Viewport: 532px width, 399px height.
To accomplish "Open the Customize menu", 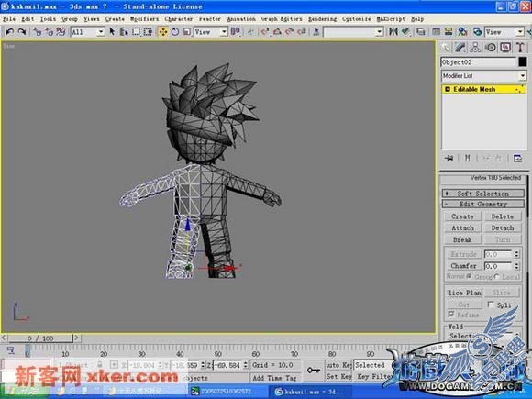I will 356,19.
